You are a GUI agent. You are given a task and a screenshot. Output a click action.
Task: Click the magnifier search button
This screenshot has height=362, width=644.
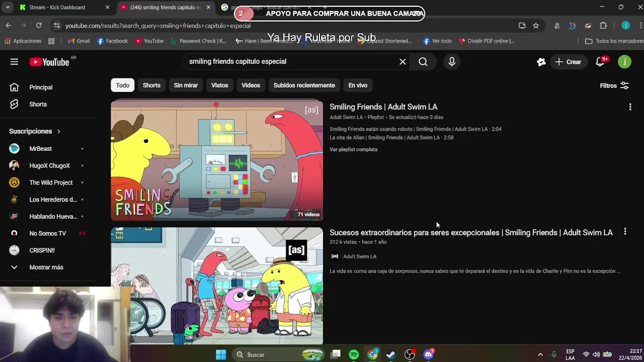(x=423, y=61)
